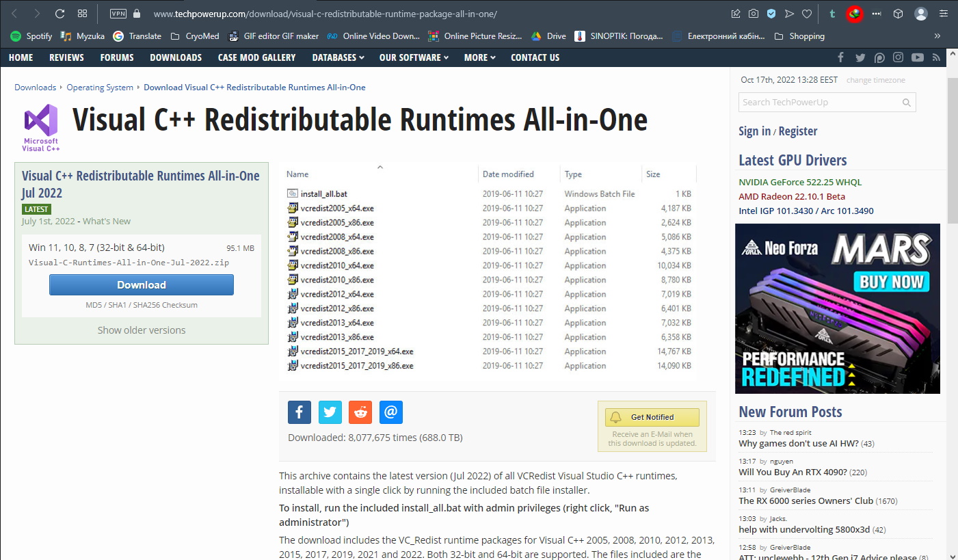Click the Neo Forza MARS ad banner

(838, 308)
